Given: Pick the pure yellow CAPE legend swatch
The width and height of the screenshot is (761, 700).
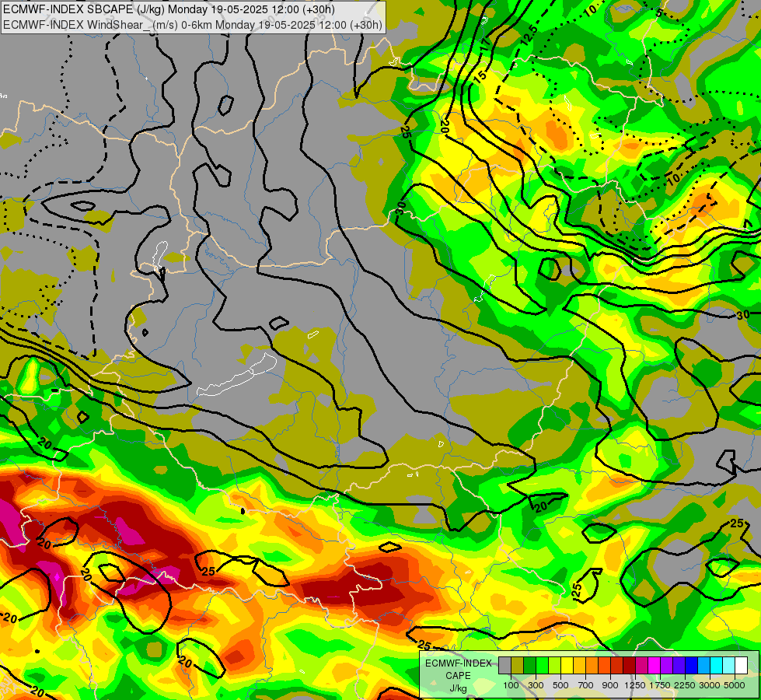Looking at the screenshot, I should coord(567,665).
